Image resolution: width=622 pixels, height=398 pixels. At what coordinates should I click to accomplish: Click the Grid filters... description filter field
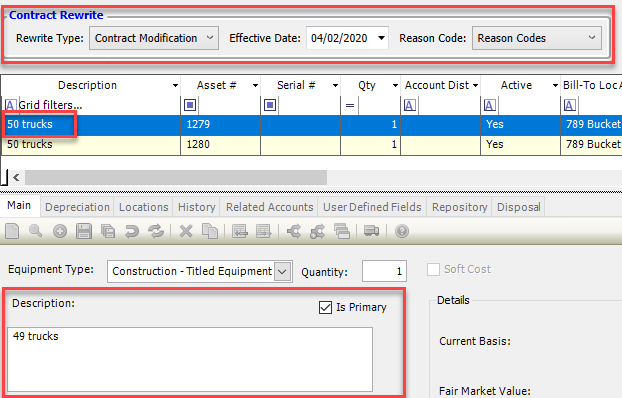[98, 105]
